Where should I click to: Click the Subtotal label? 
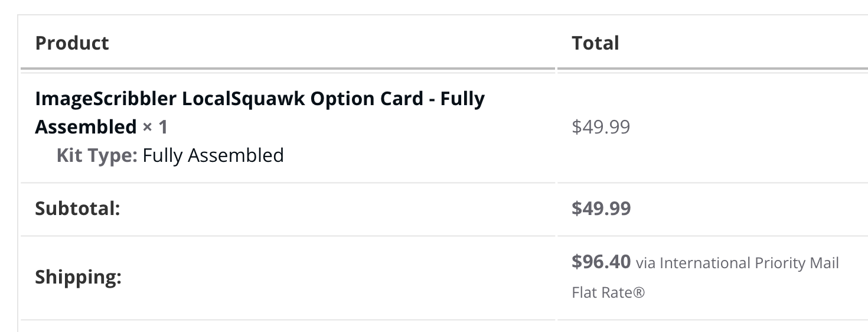click(77, 209)
